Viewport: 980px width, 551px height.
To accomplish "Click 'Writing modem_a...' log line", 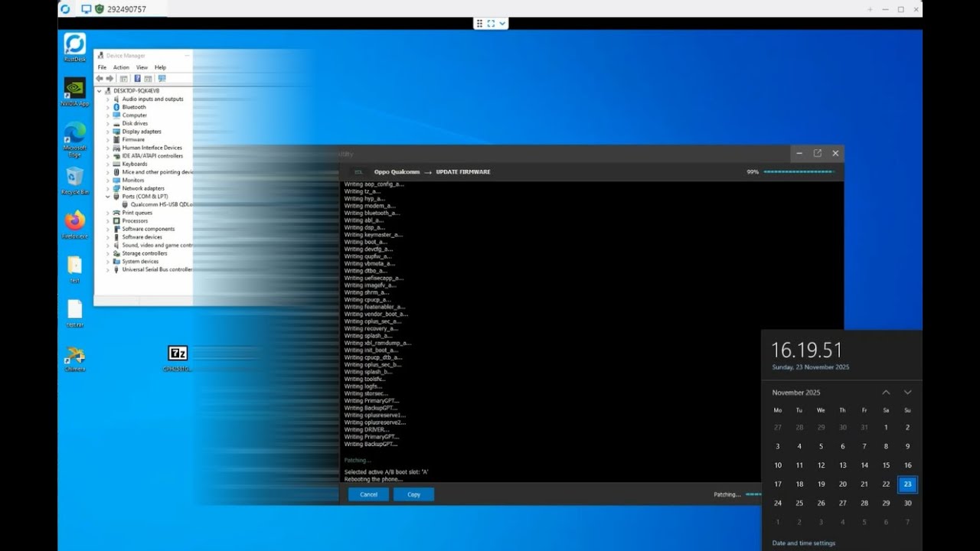I will (370, 206).
